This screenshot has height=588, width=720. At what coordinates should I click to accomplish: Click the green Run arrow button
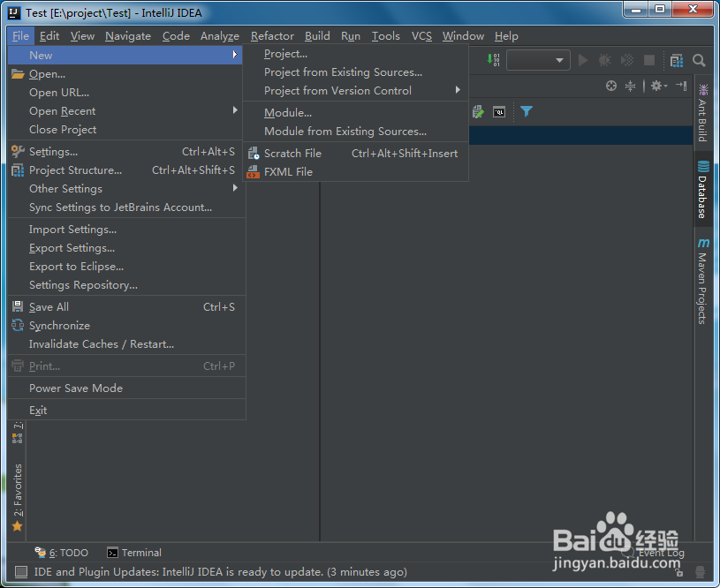click(x=583, y=60)
